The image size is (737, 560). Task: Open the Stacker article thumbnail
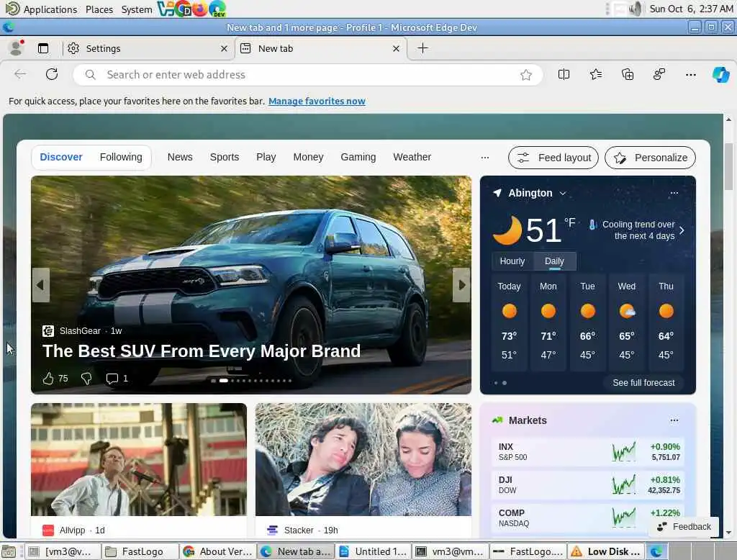[363, 459]
